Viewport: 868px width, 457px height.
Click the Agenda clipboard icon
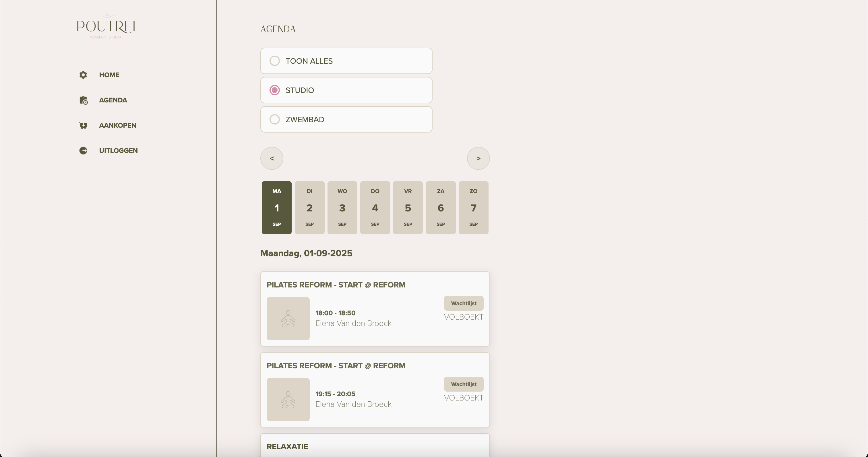(83, 100)
